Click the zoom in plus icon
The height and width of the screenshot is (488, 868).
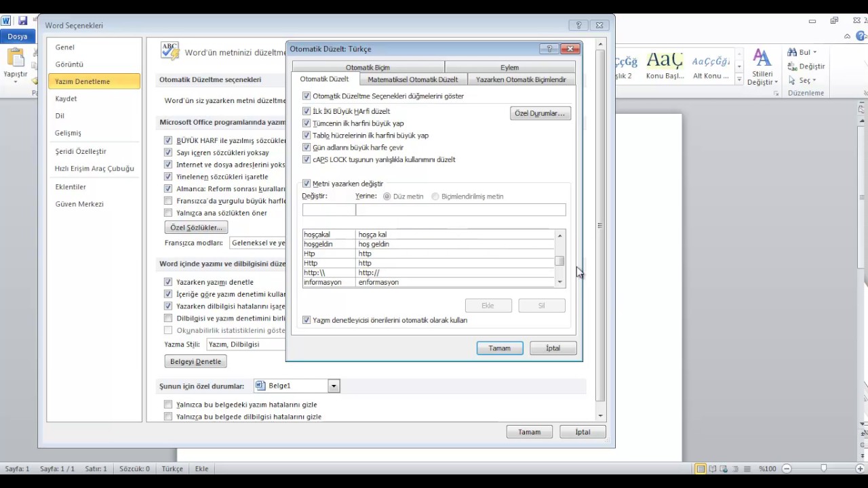pyautogui.click(x=861, y=468)
